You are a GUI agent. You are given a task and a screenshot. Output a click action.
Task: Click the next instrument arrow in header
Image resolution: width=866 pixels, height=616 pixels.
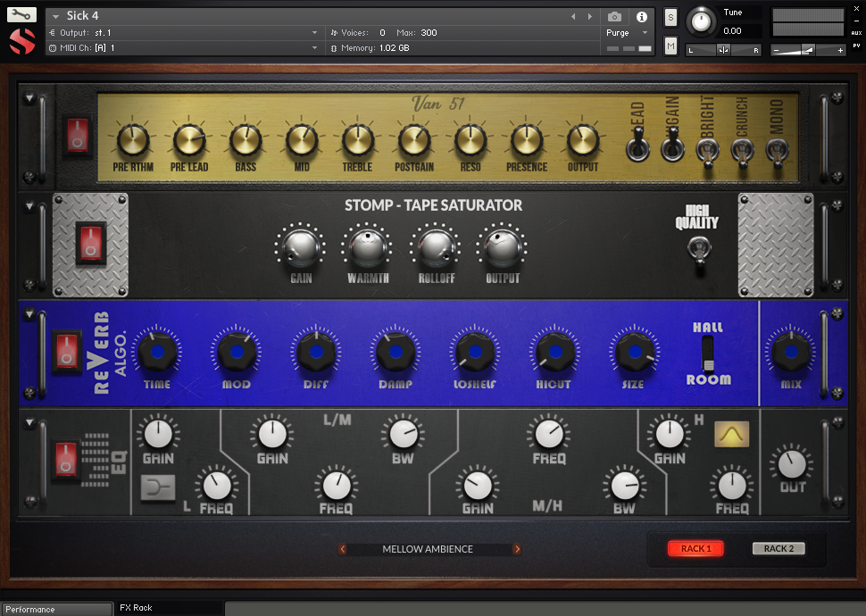pos(590,17)
